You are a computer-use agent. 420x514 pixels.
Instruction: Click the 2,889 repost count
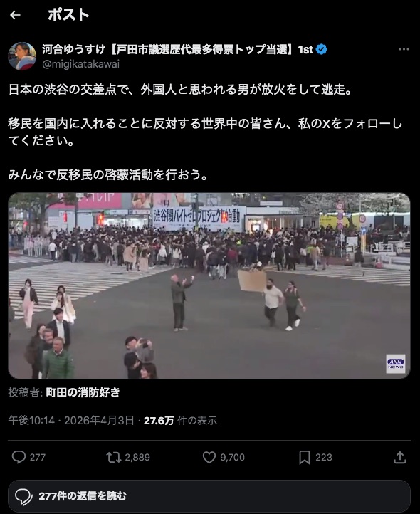point(137,457)
